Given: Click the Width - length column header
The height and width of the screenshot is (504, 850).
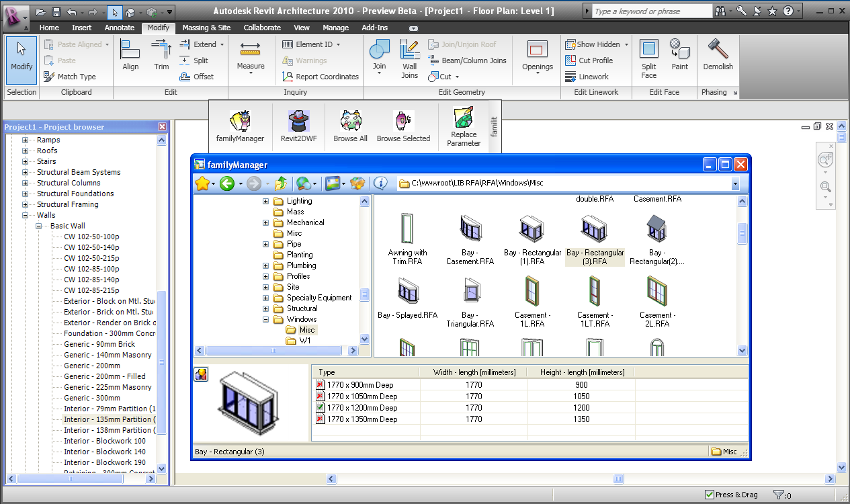Looking at the screenshot, I should [474, 372].
